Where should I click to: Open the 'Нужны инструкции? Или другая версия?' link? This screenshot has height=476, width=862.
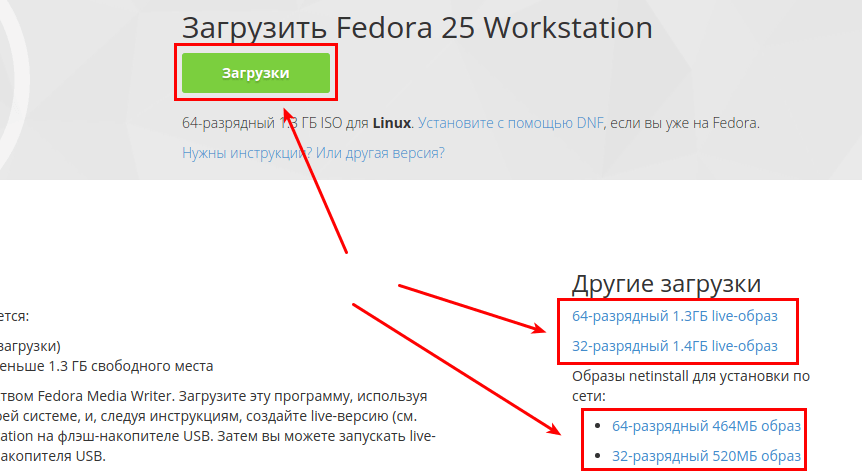[x=313, y=153]
